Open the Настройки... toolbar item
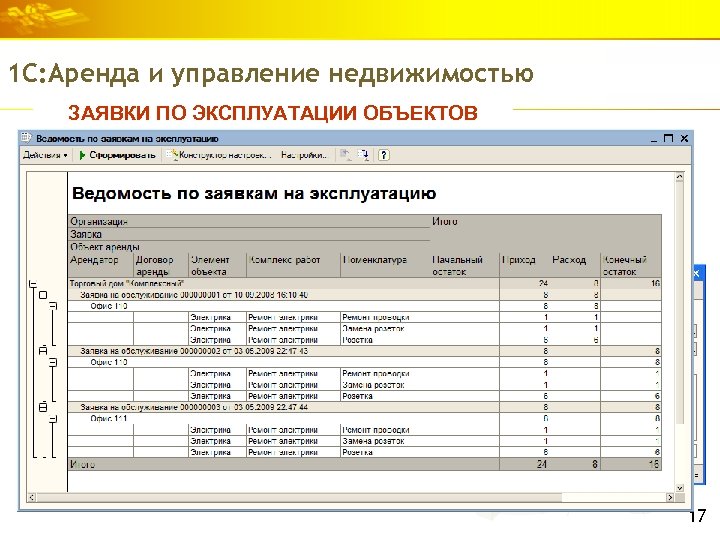Screen dimensions: 720x540 click(304, 155)
